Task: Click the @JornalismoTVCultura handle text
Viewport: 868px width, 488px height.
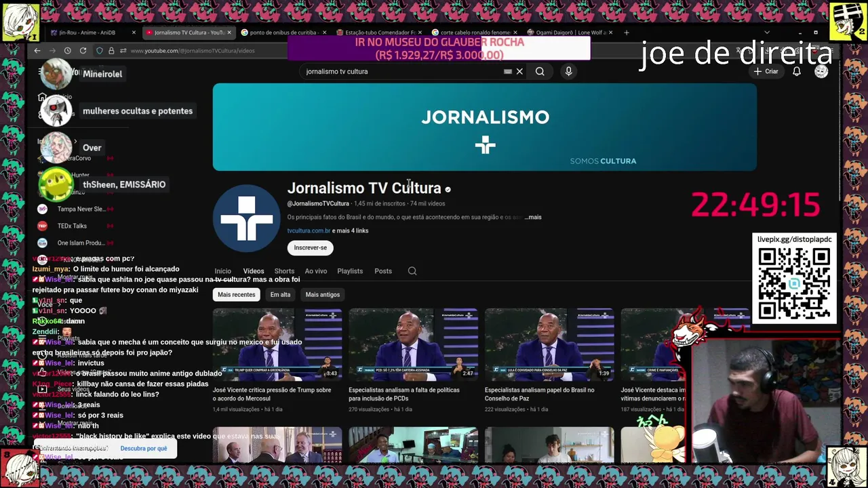Action: 318,203
